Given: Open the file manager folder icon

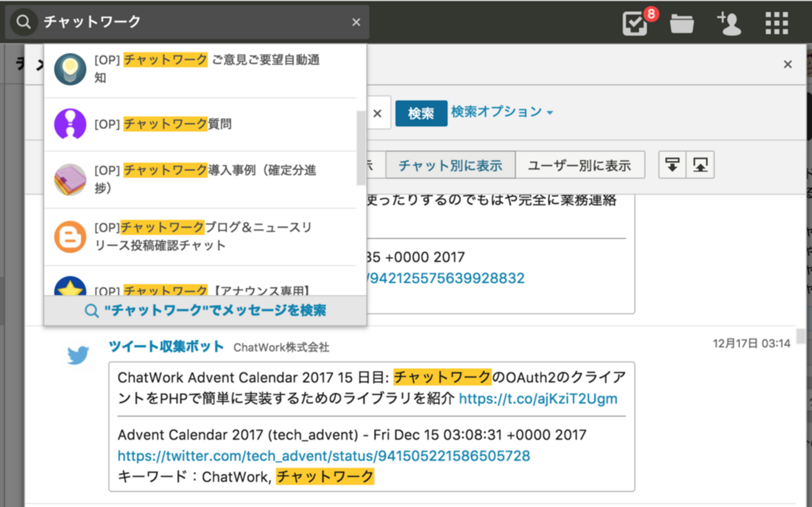Looking at the screenshot, I should pyautogui.click(x=682, y=24).
